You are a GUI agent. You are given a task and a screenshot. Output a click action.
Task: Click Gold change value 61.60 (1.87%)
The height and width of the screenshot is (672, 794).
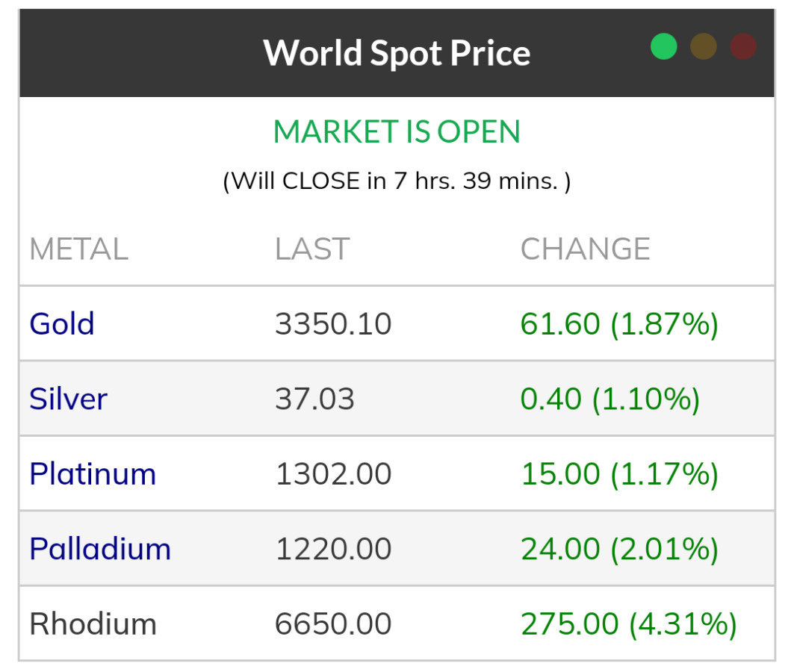[619, 324]
